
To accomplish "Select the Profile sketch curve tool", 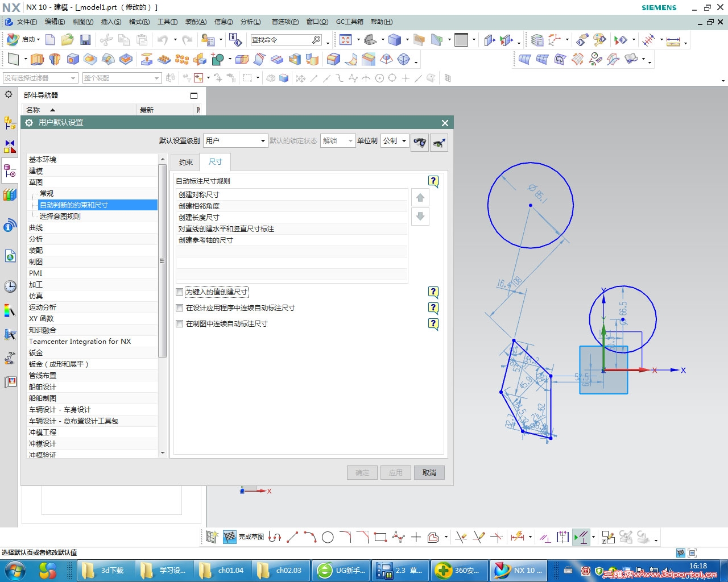I will [x=275, y=537].
